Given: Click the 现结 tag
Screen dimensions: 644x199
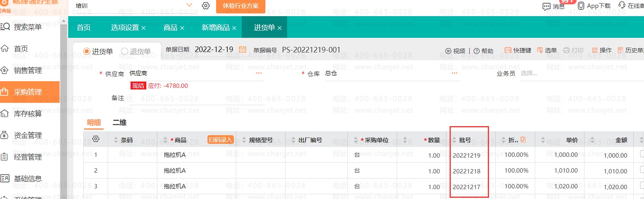Looking at the screenshot, I should 138,86.
